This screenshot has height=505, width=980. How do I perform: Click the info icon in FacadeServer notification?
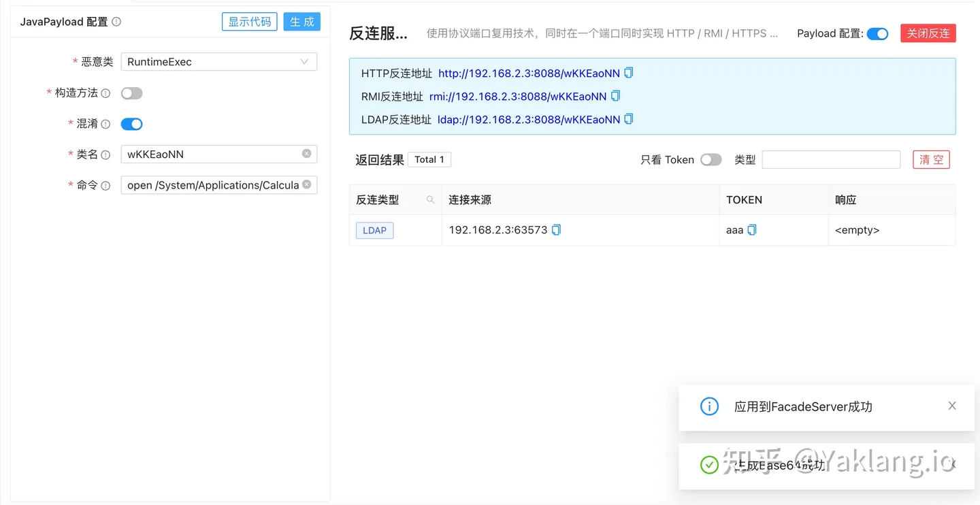point(709,407)
